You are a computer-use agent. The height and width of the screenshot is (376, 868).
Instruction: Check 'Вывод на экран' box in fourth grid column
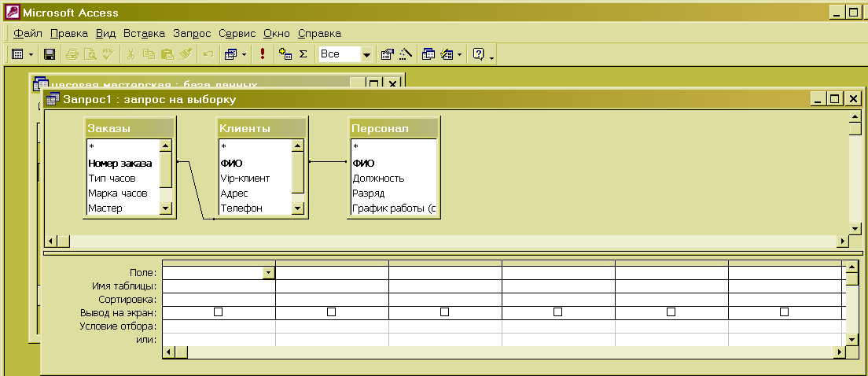click(557, 312)
